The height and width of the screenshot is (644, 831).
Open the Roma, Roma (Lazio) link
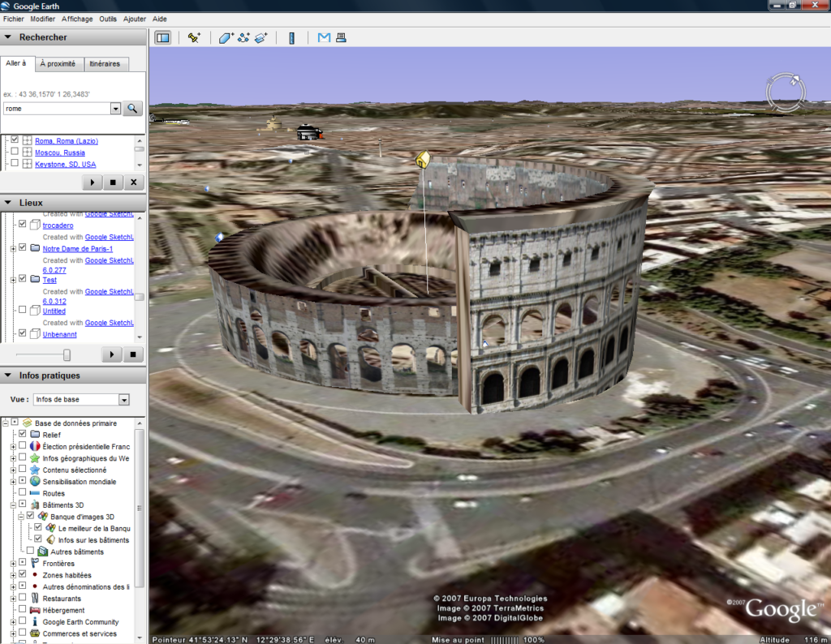[x=67, y=141]
